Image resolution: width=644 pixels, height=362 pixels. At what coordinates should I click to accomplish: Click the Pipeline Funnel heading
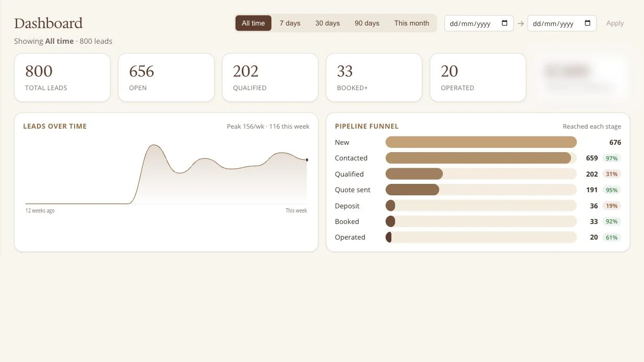tap(367, 127)
